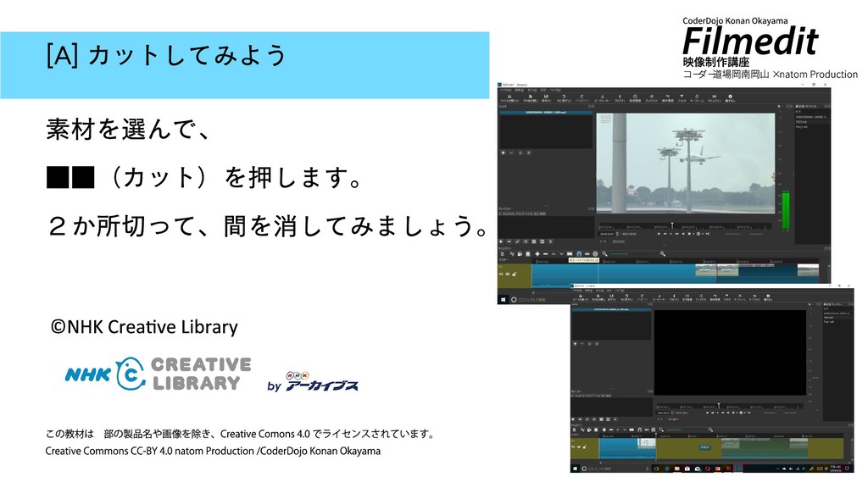Screen dimensions: 868x488
Task: Click Save icon in upper Shotcut toolbar
Action: point(547,97)
